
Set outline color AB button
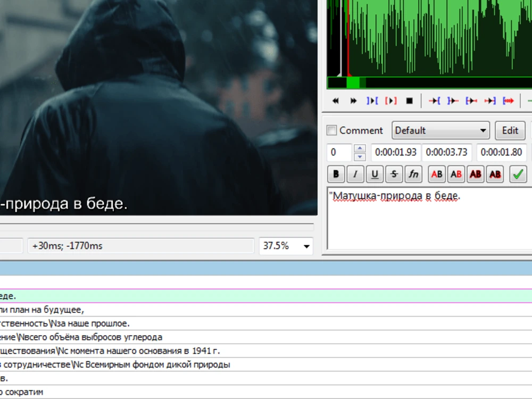click(475, 174)
